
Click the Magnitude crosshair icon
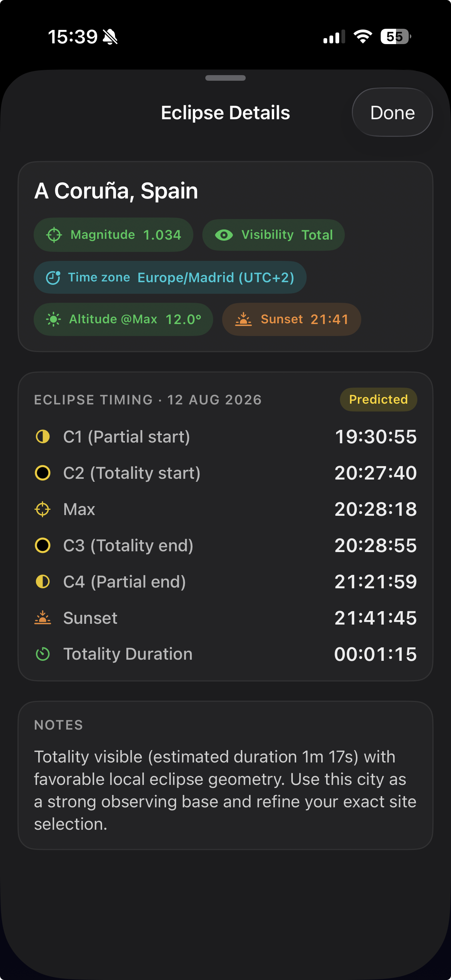(55, 235)
